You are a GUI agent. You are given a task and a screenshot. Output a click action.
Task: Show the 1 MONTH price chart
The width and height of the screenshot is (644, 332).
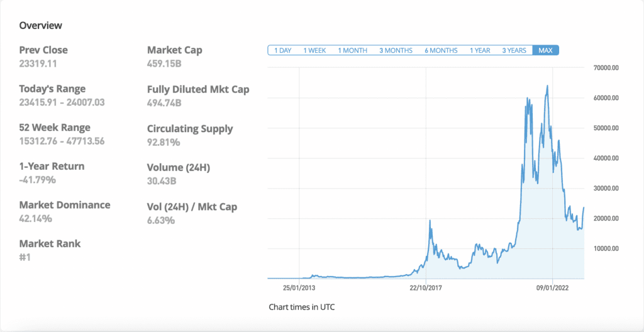(x=352, y=50)
